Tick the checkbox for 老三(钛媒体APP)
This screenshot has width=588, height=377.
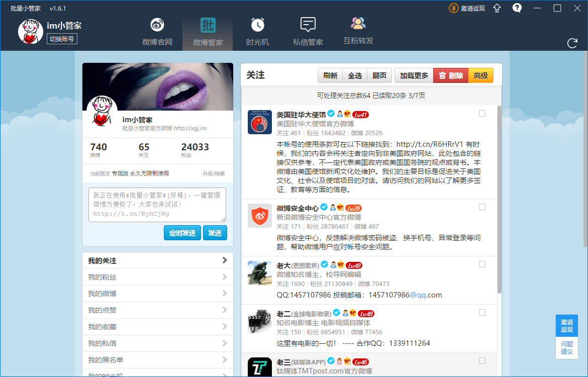482,360
